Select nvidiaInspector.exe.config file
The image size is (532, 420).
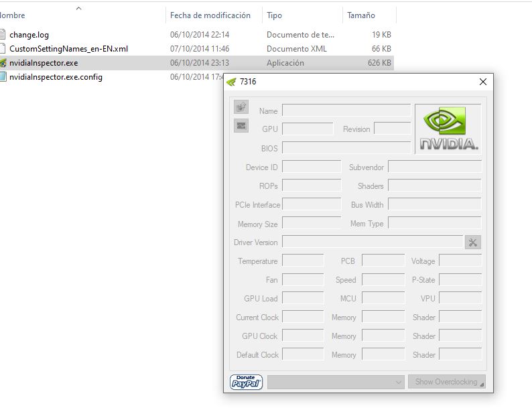[56, 77]
